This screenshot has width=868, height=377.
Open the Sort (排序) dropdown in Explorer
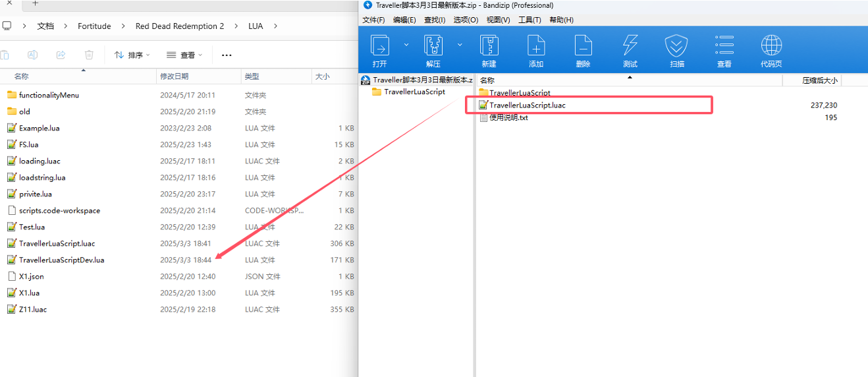(132, 55)
